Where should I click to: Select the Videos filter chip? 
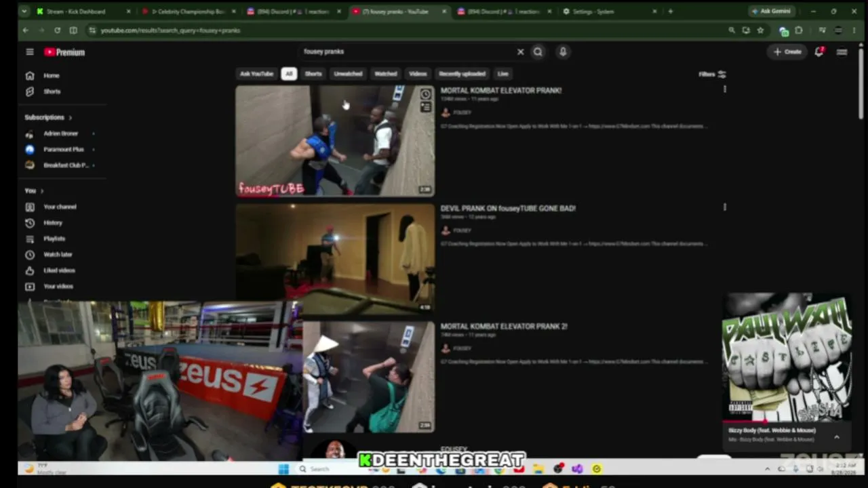tap(418, 74)
